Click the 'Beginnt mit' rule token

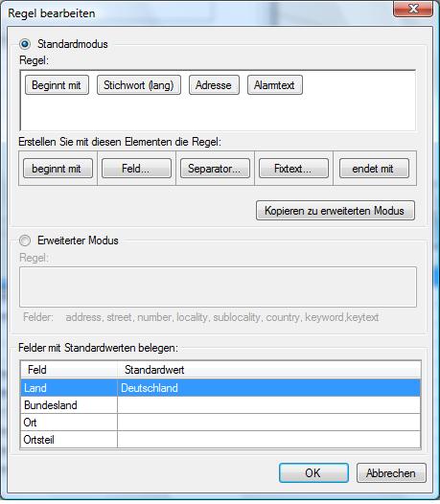[x=57, y=85]
